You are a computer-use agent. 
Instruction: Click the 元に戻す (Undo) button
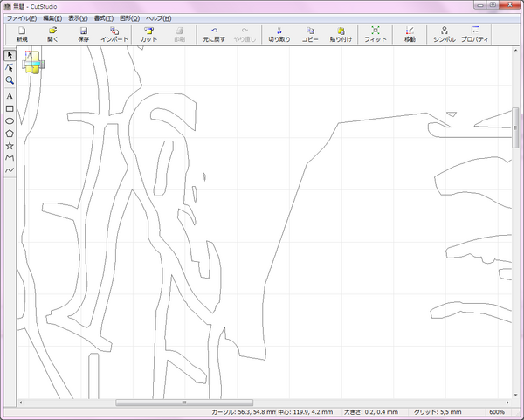(214, 34)
